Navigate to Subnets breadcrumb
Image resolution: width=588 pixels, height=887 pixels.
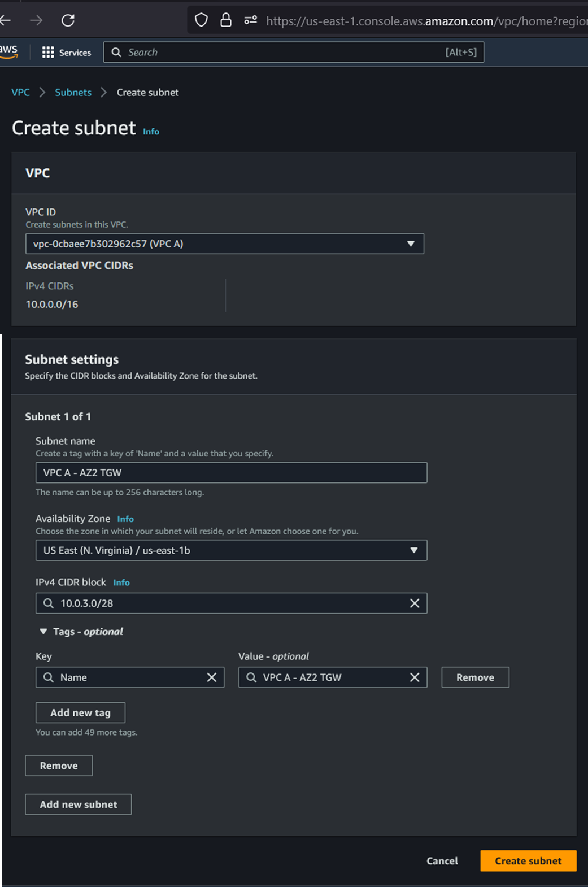click(73, 93)
